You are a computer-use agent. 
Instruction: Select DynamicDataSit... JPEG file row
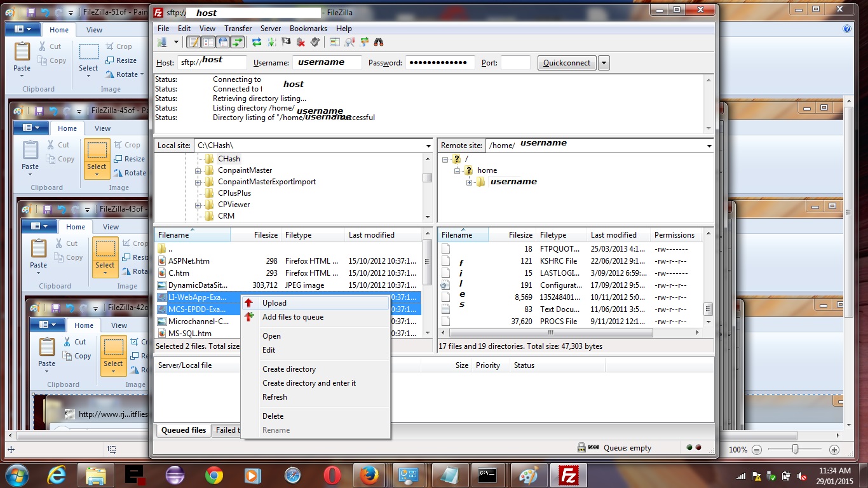(x=288, y=285)
